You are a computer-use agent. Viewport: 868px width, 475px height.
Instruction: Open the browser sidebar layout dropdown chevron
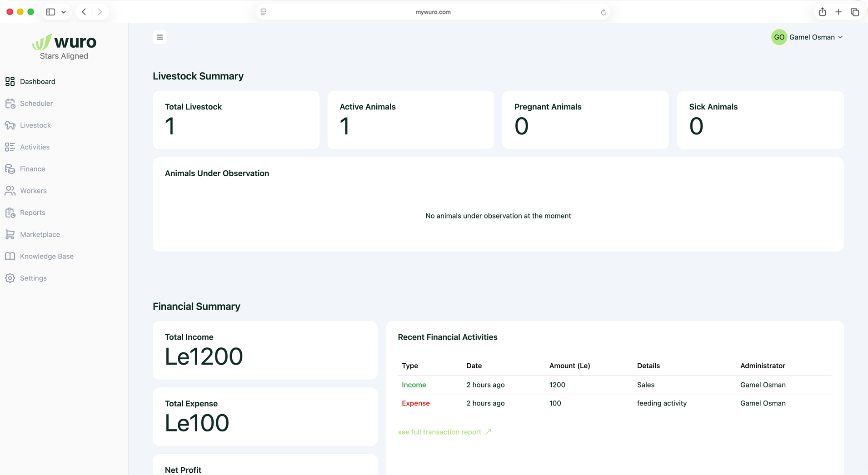pyautogui.click(x=64, y=12)
